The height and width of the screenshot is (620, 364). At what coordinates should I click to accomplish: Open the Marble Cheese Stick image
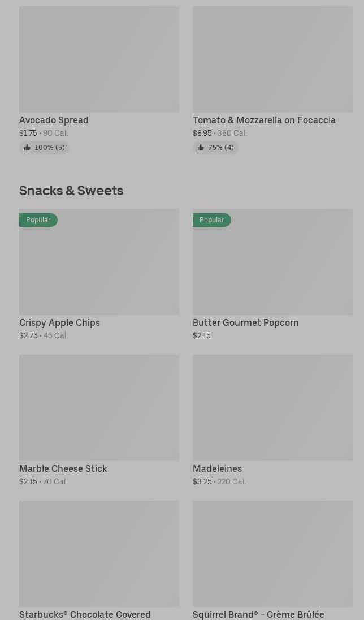(x=99, y=407)
